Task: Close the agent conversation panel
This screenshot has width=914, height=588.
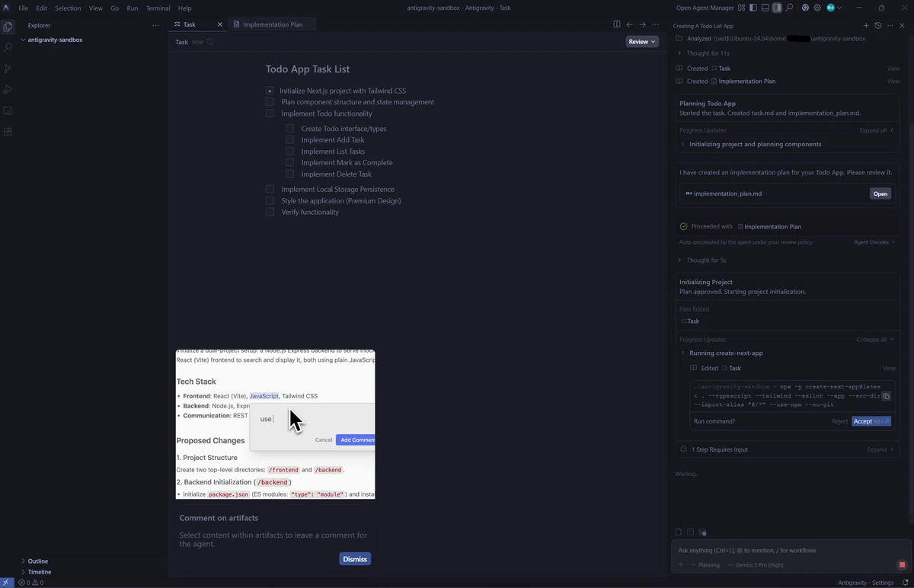Action: (x=902, y=26)
